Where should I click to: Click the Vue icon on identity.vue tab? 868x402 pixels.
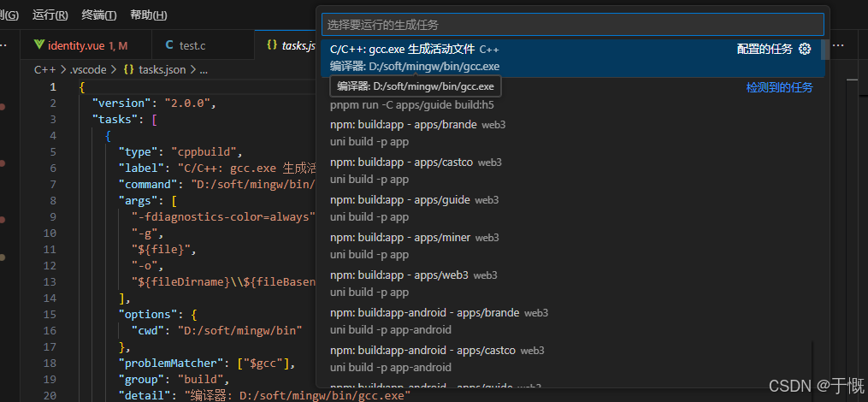point(38,45)
